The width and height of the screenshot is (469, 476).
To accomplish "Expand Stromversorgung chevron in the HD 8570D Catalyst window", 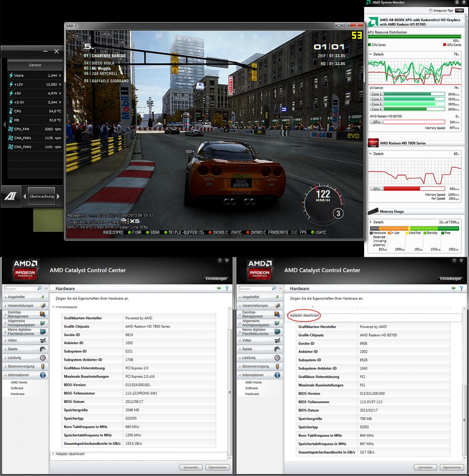I will (x=239, y=366).
